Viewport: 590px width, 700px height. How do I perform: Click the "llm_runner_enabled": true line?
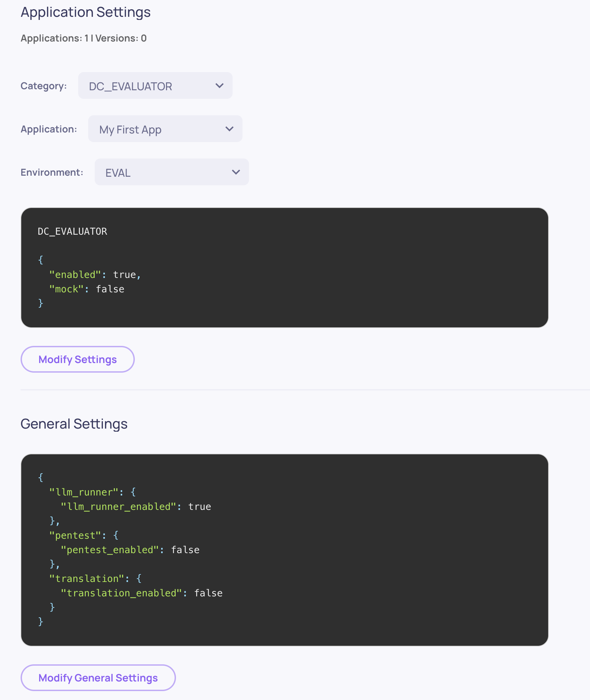[x=136, y=506]
